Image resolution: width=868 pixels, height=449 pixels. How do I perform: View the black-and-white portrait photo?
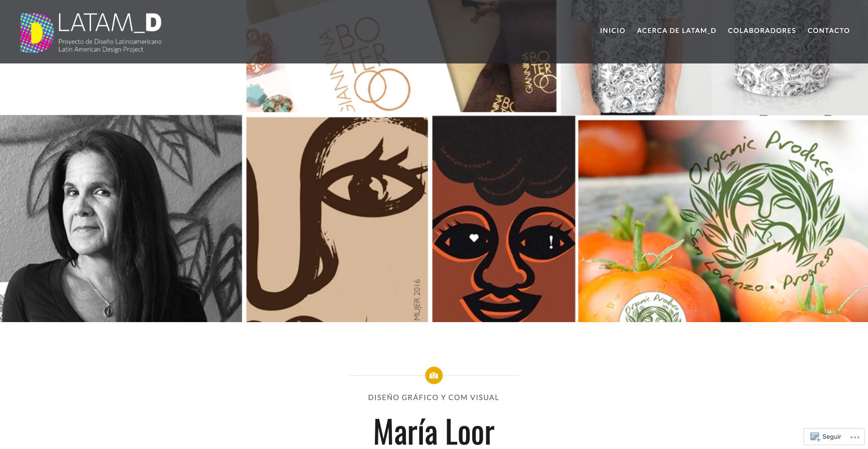(x=121, y=218)
